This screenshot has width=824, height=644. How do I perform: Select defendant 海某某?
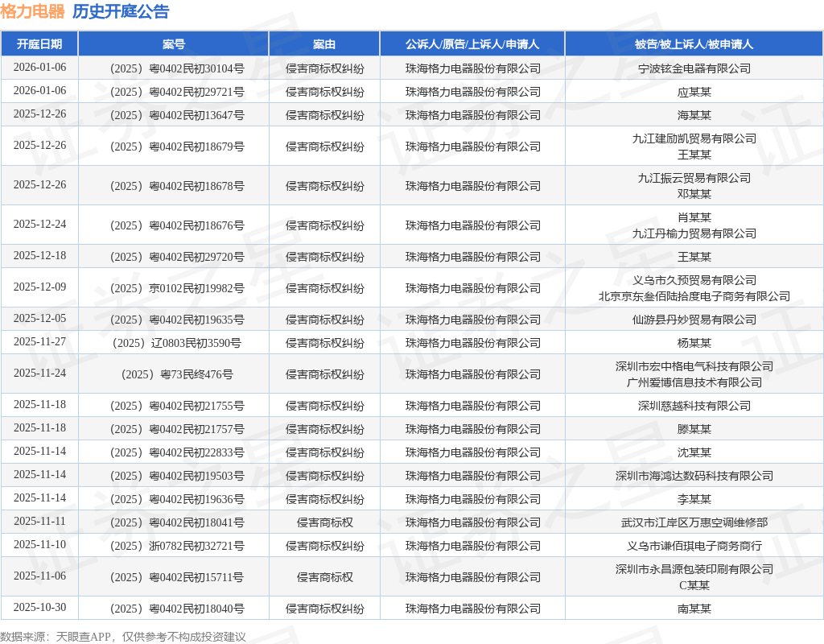coord(694,115)
